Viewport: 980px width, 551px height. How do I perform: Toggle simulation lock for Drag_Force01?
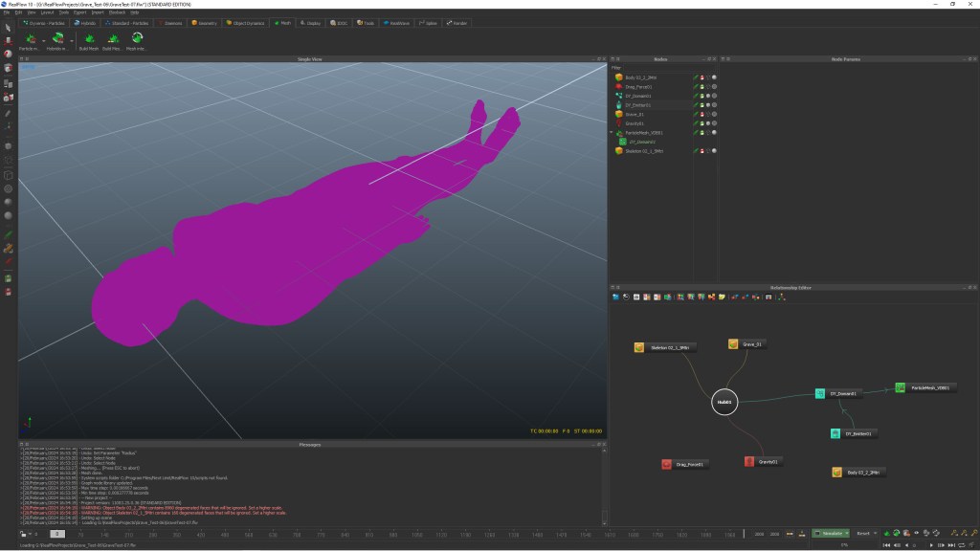click(702, 87)
